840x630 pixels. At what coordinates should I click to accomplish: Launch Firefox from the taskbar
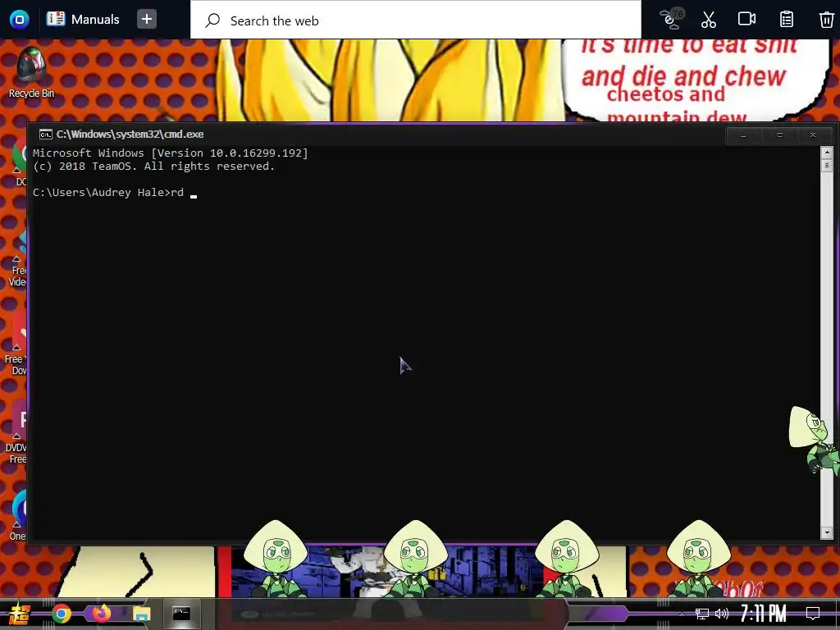101,613
